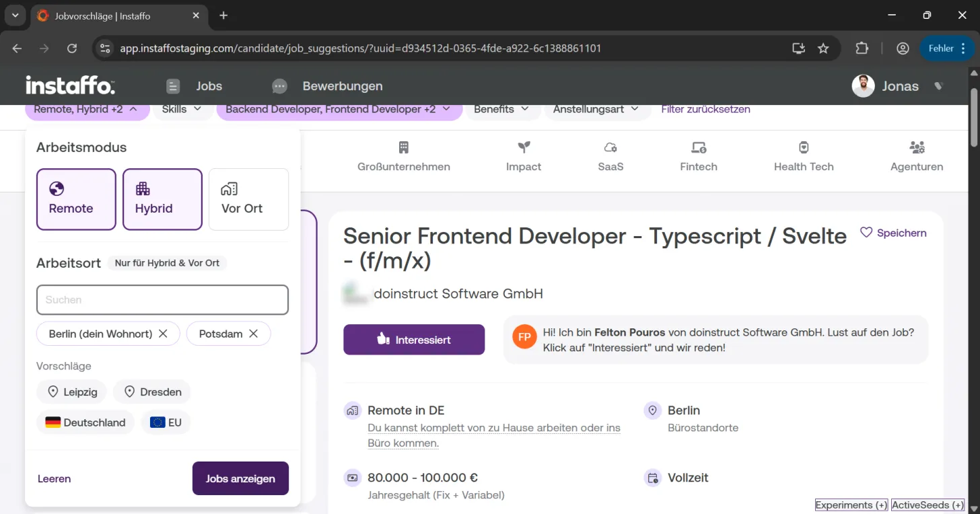
Task: Toggle the Hybrid work mode option
Action: coord(162,199)
